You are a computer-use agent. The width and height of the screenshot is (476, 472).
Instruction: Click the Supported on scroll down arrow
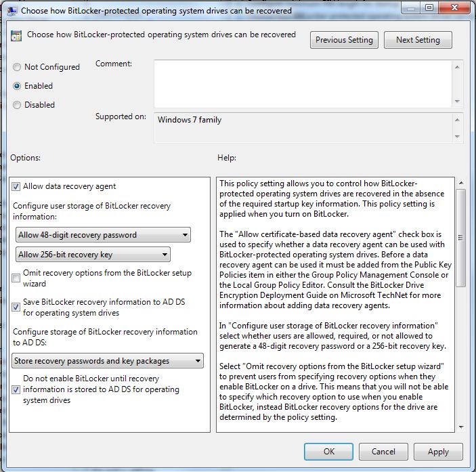457,137
